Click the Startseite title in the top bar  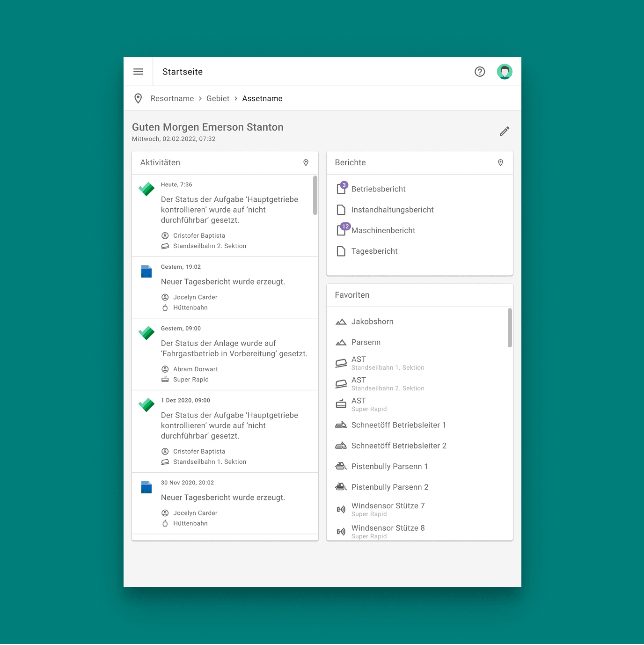pyautogui.click(x=182, y=71)
